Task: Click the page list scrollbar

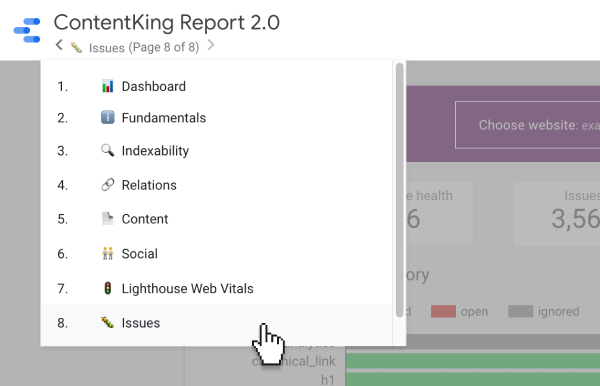Action: pos(400,190)
